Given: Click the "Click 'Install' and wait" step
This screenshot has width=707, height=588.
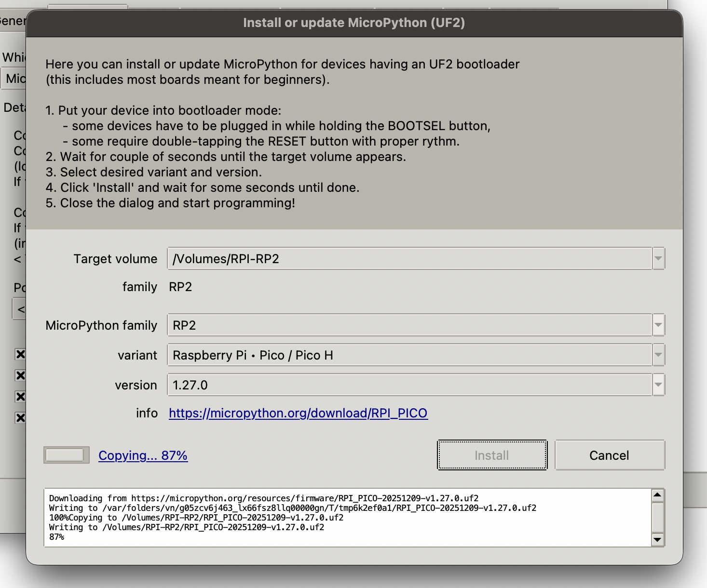Looking at the screenshot, I should click(x=203, y=187).
